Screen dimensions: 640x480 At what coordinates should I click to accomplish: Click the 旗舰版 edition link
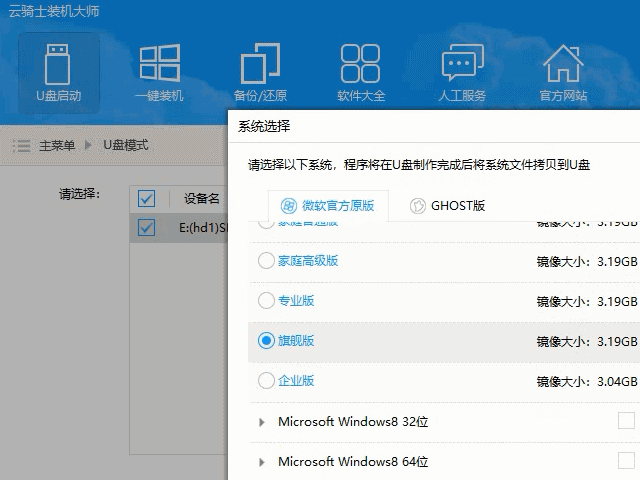296,341
